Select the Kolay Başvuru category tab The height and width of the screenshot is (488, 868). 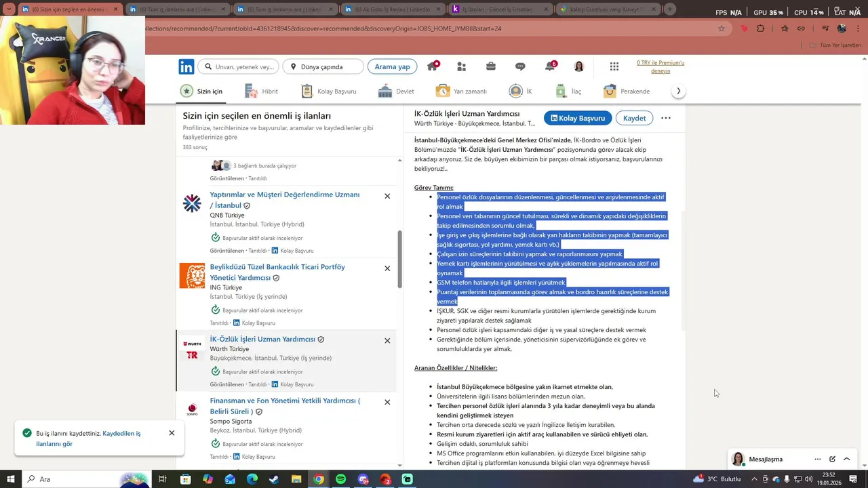pyautogui.click(x=328, y=91)
